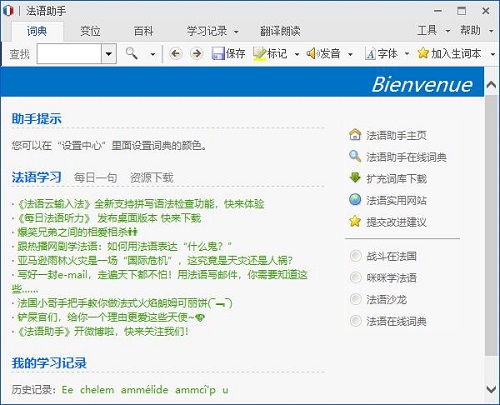
Task: Click the 保存 button label
Action: click(x=236, y=53)
